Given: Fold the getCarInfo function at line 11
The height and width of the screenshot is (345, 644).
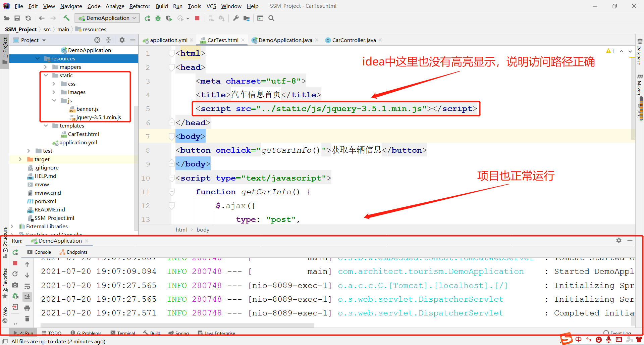Looking at the screenshot, I should pyautogui.click(x=172, y=192).
